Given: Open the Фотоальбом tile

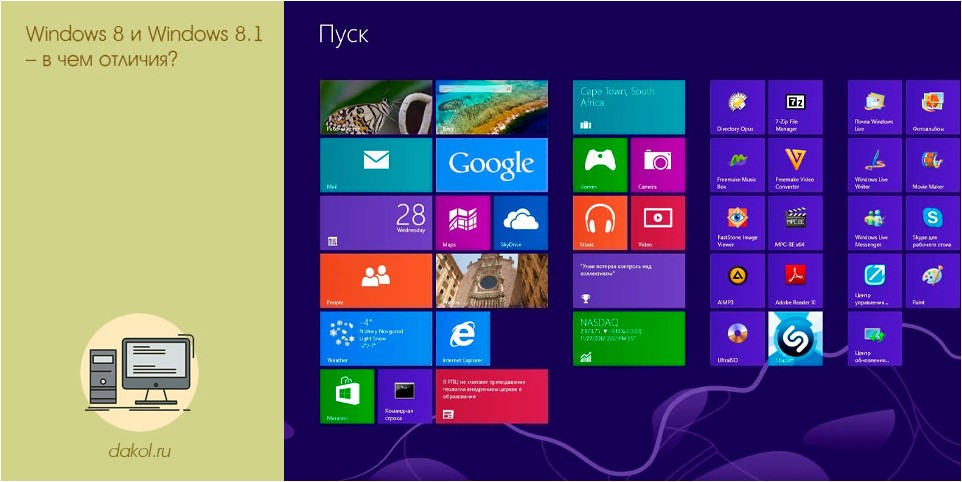Looking at the screenshot, I should tap(933, 107).
